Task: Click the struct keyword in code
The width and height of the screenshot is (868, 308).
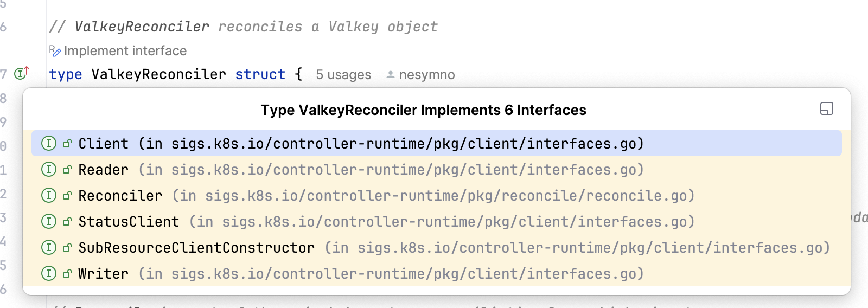Action: click(260, 74)
